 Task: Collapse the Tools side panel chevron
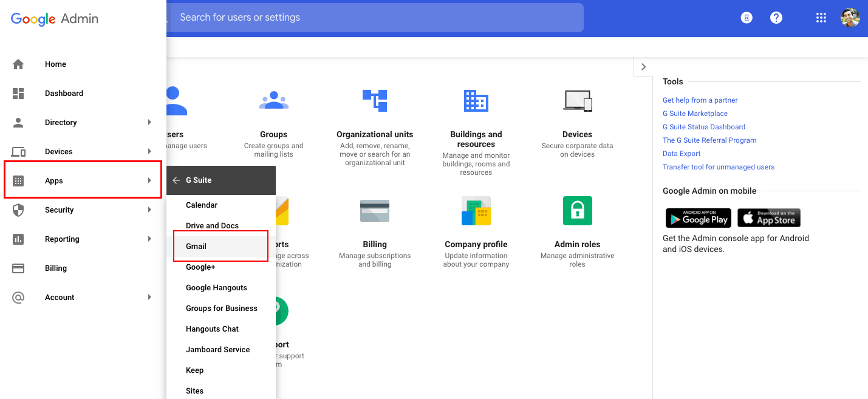pos(643,67)
